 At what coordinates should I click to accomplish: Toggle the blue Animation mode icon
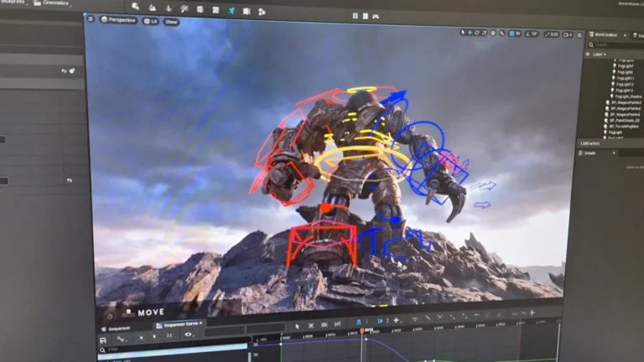(x=231, y=11)
